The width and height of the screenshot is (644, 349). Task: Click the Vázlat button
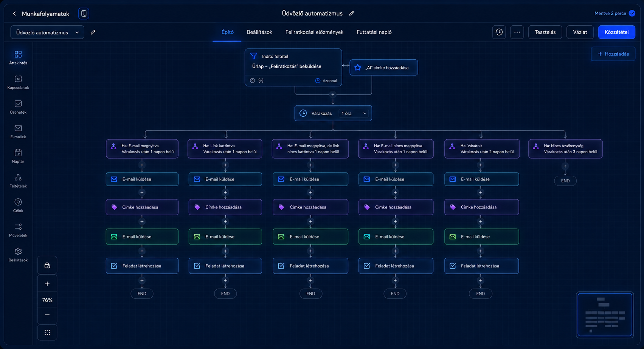click(580, 32)
